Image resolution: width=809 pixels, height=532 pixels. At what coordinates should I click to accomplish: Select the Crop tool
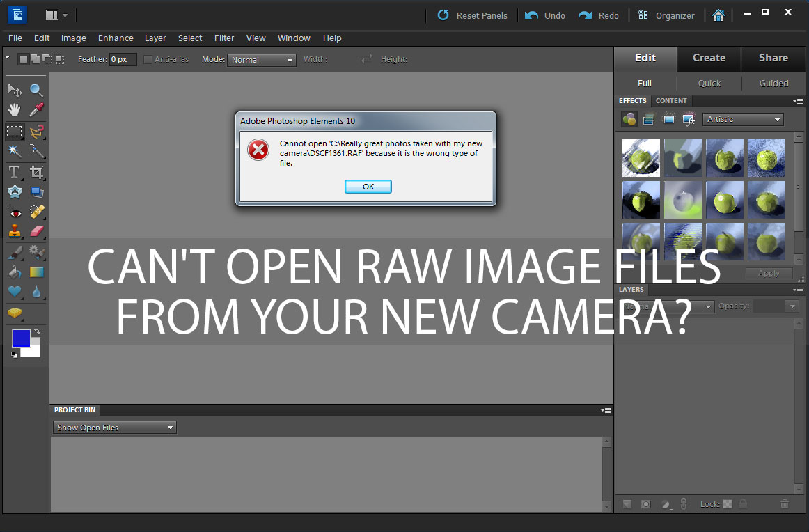click(36, 172)
